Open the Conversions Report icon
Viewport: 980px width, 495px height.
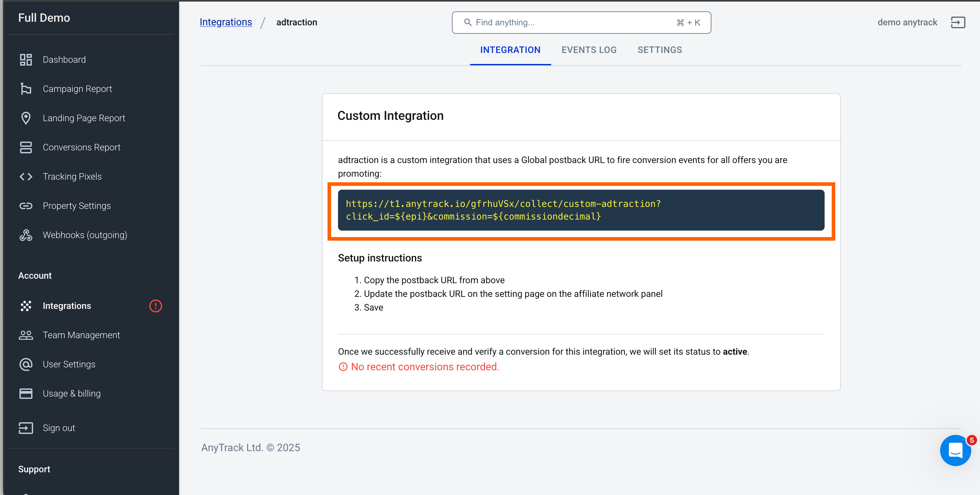[26, 147]
